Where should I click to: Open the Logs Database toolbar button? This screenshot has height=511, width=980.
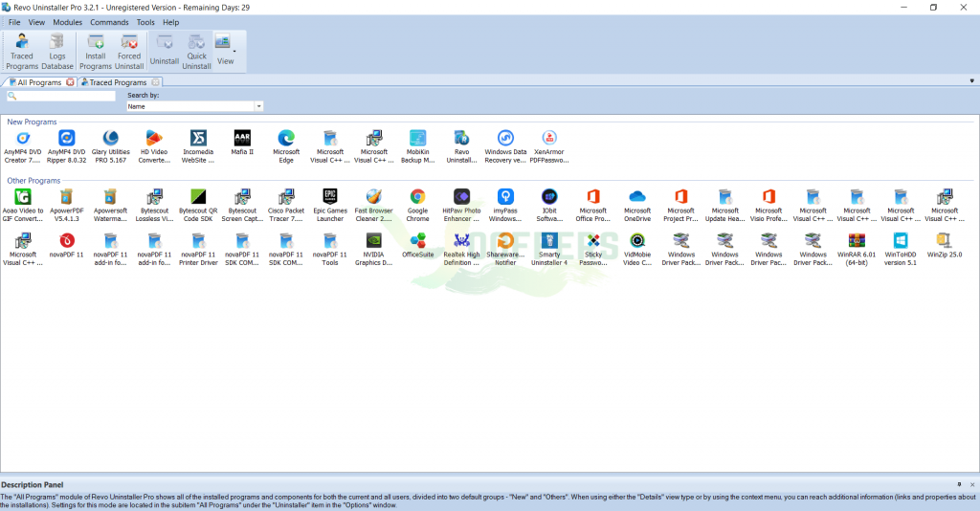57,52
